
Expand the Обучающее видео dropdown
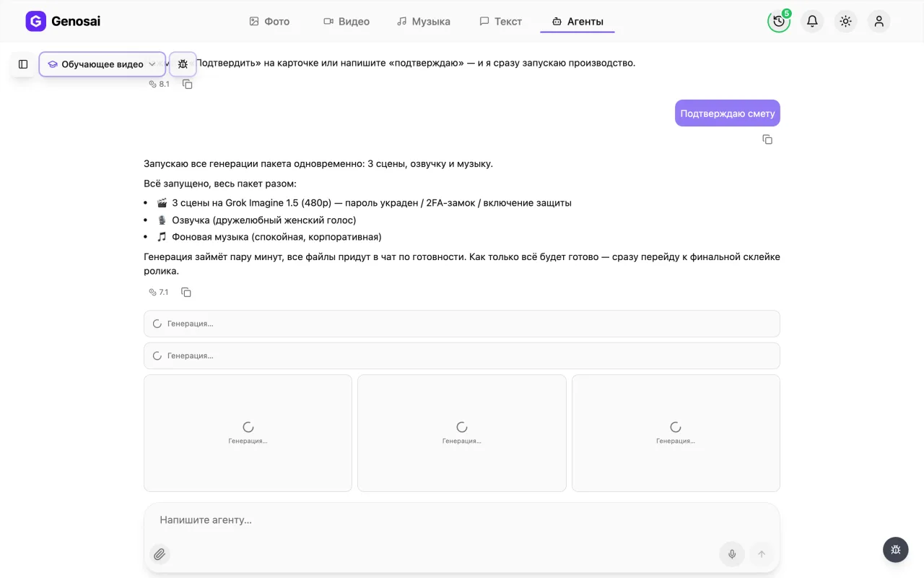coord(103,64)
